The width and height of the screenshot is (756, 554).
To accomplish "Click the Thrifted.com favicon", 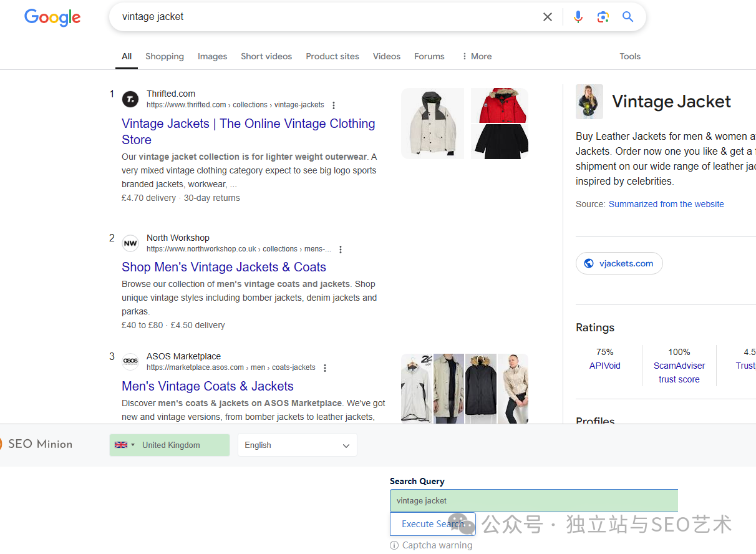I will click(130, 99).
